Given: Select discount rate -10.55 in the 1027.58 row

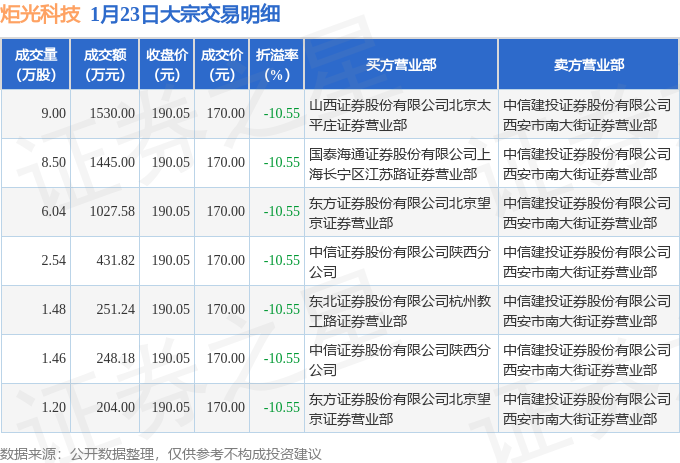Looking at the screenshot, I should click(282, 212).
